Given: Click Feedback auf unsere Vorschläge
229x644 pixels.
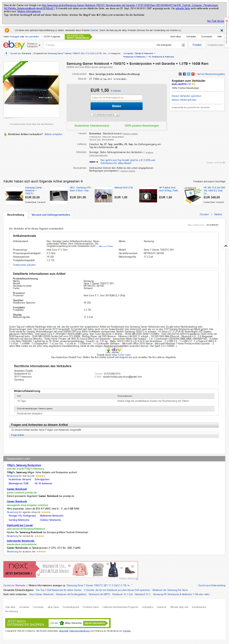Looking at the screenshot, I should tap(209, 182).
